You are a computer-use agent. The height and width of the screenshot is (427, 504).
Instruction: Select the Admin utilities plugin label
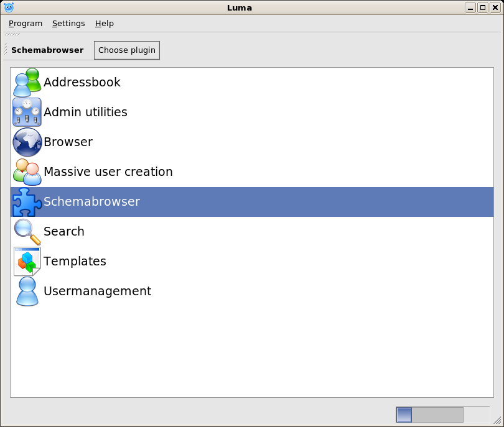[85, 112]
